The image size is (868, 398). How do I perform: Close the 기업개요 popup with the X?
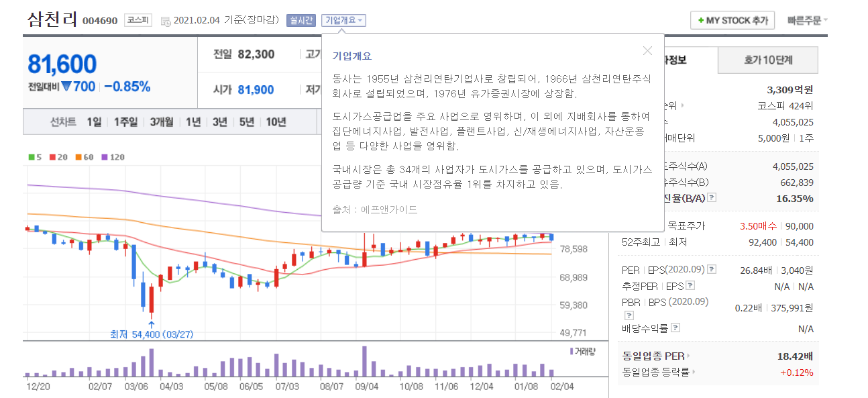(647, 50)
